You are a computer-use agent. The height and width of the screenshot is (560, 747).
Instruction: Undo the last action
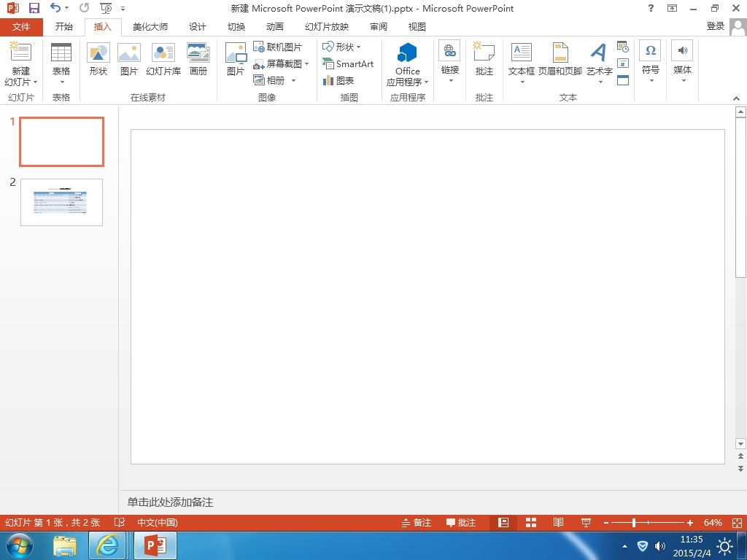pos(55,7)
